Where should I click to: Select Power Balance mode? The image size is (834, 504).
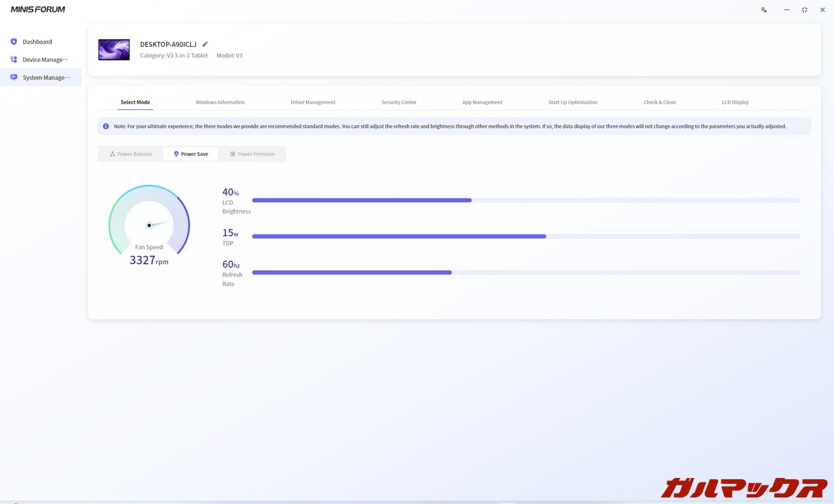point(130,154)
